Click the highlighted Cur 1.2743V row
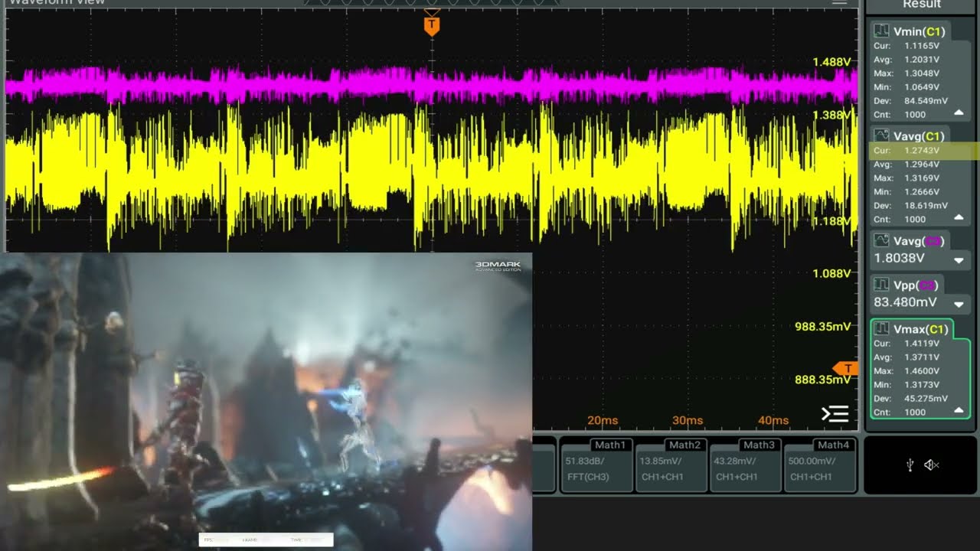980x551 pixels. pos(923,151)
